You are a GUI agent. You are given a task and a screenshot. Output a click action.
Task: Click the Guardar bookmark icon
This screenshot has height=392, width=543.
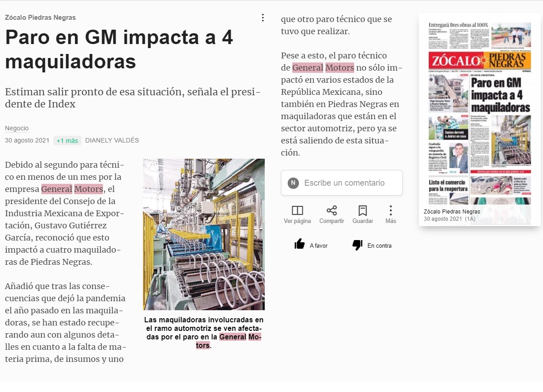tap(363, 210)
